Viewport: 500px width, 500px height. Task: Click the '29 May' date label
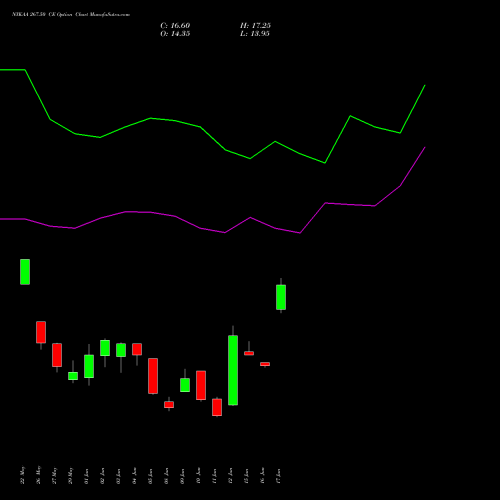click(70, 475)
